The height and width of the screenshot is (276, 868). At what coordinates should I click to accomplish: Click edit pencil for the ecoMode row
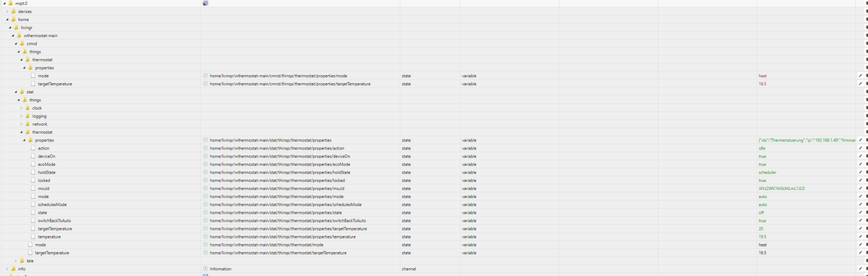click(x=860, y=164)
